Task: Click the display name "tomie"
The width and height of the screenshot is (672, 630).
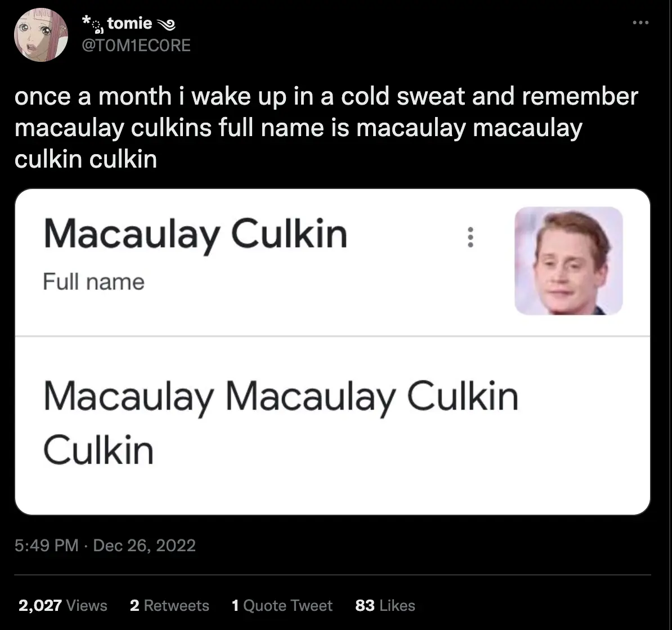Action: click(x=132, y=24)
